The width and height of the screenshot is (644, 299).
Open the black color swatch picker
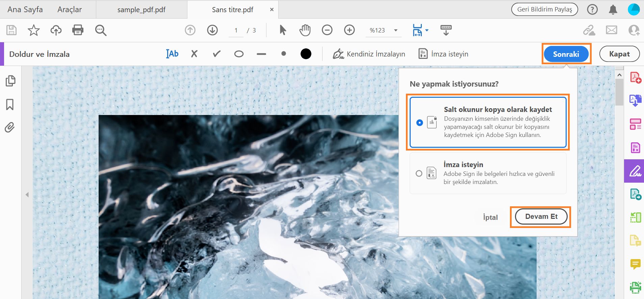click(x=306, y=54)
